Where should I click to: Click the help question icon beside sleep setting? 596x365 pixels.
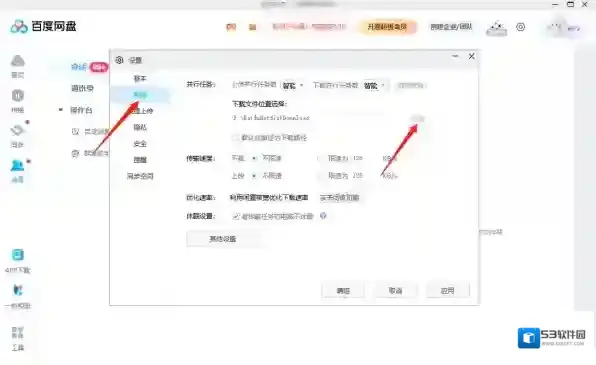323,216
